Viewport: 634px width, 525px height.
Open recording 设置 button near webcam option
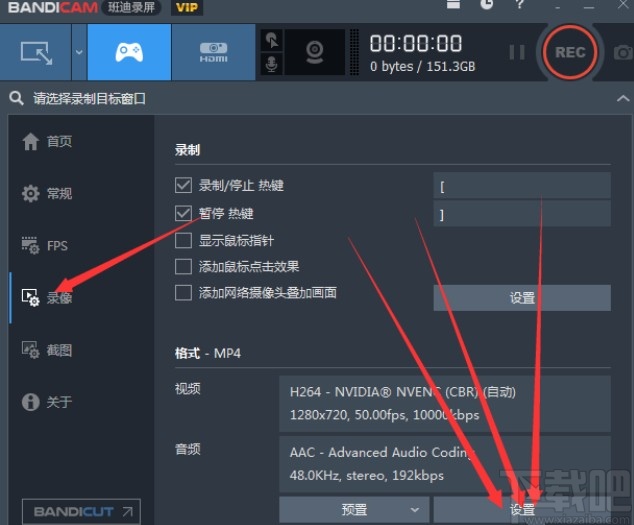tap(522, 298)
